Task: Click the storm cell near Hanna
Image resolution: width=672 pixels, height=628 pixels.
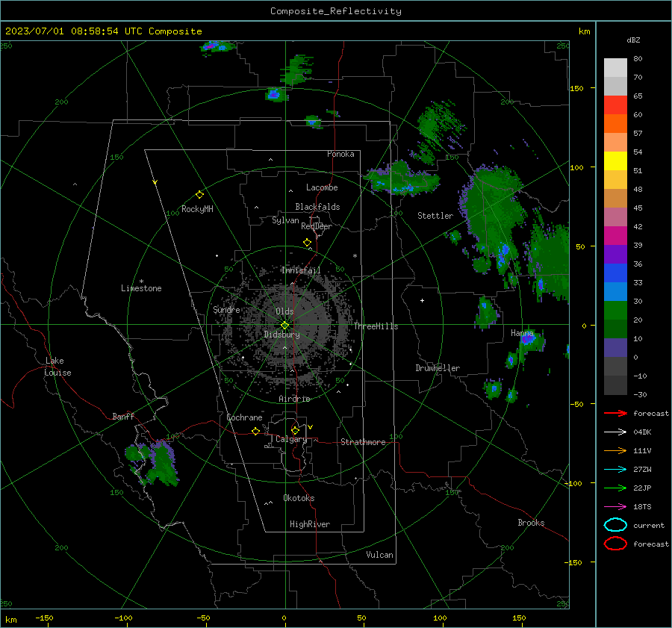Action: pos(530,341)
